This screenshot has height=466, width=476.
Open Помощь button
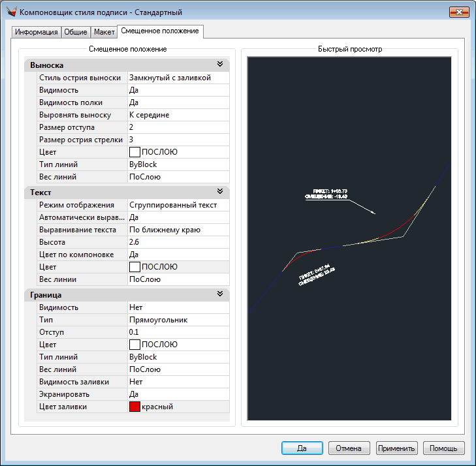pyautogui.click(x=443, y=448)
